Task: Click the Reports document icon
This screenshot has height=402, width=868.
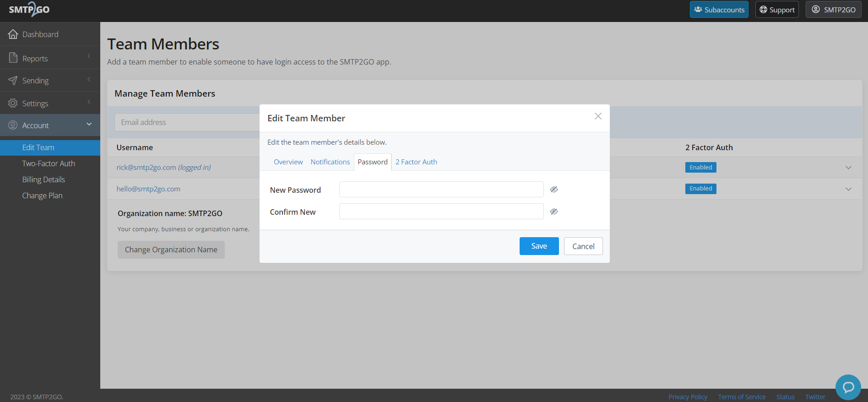Action: pyautogui.click(x=13, y=58)
